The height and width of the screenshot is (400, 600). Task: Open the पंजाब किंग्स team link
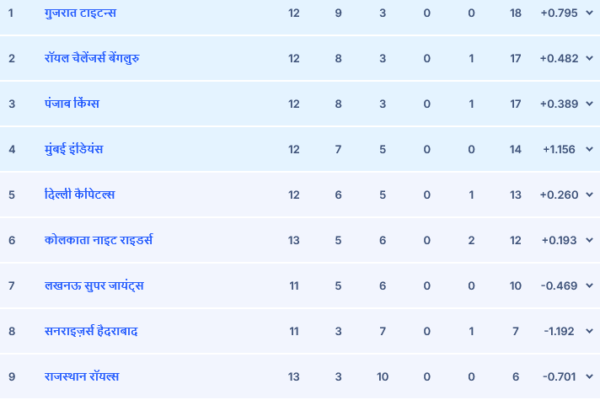pos(72,103)
